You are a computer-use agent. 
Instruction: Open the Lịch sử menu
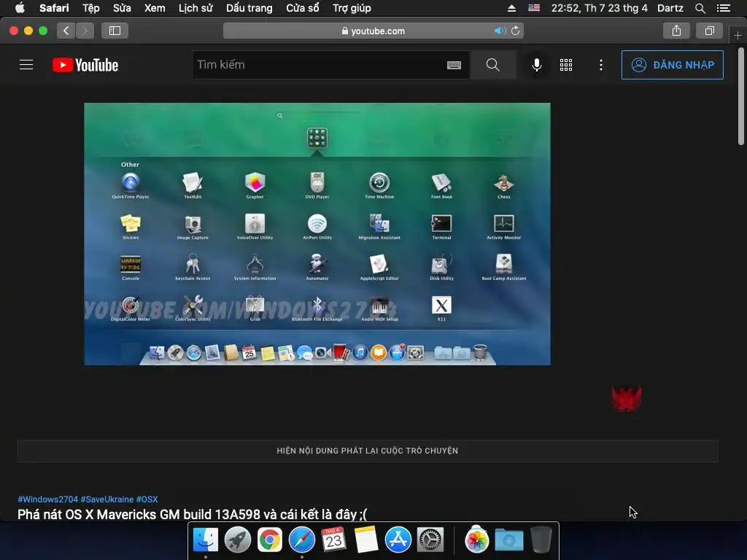(x=196, y=8)
